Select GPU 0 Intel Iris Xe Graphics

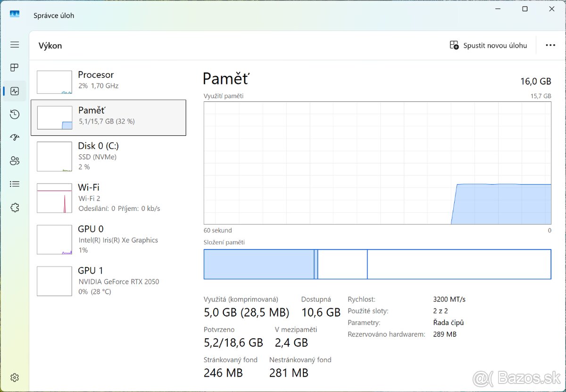[109, 239]
